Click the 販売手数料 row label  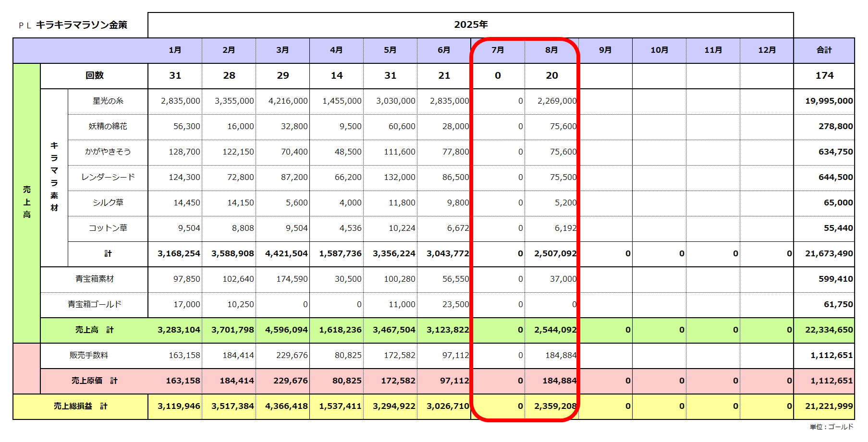(89, 356)
